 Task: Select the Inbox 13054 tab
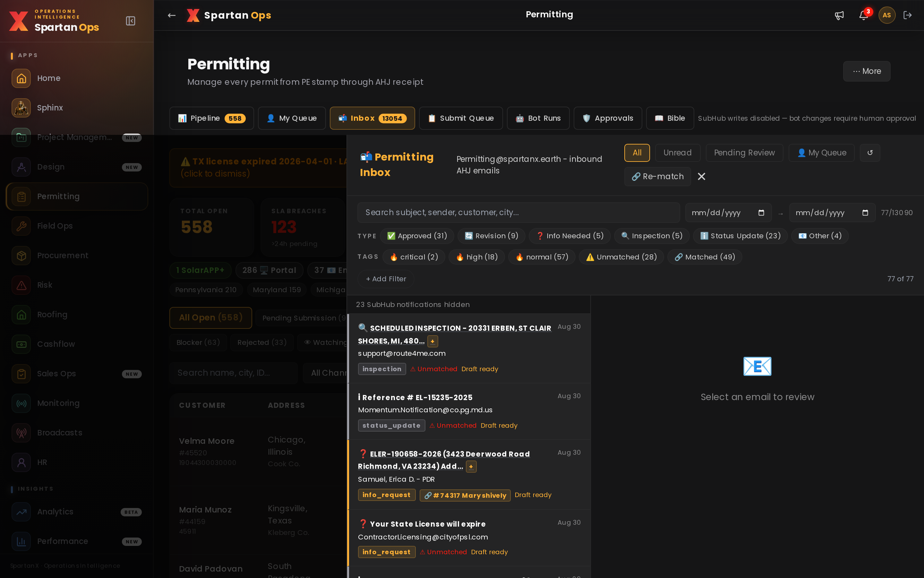372,118
